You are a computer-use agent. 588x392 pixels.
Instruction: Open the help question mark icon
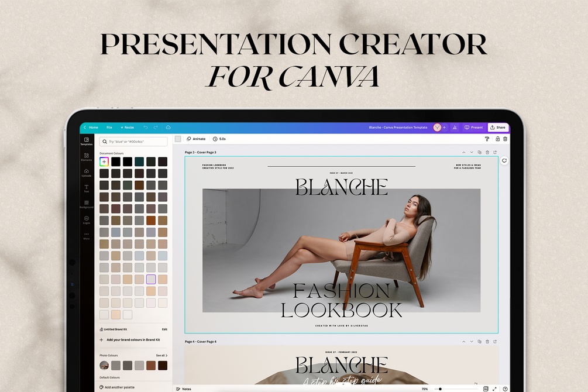pyautogui.click(x=505, y=389)
